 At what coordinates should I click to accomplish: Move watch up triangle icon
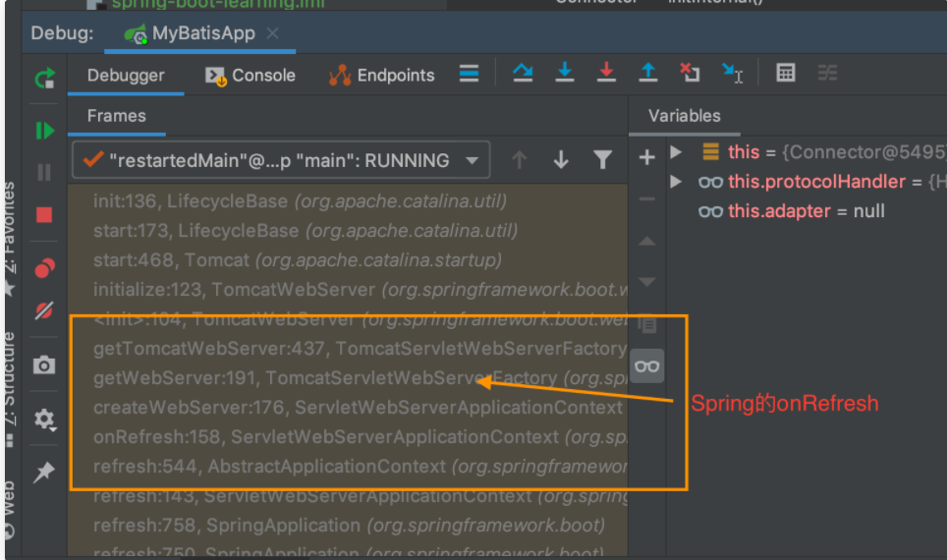point(646,241)
